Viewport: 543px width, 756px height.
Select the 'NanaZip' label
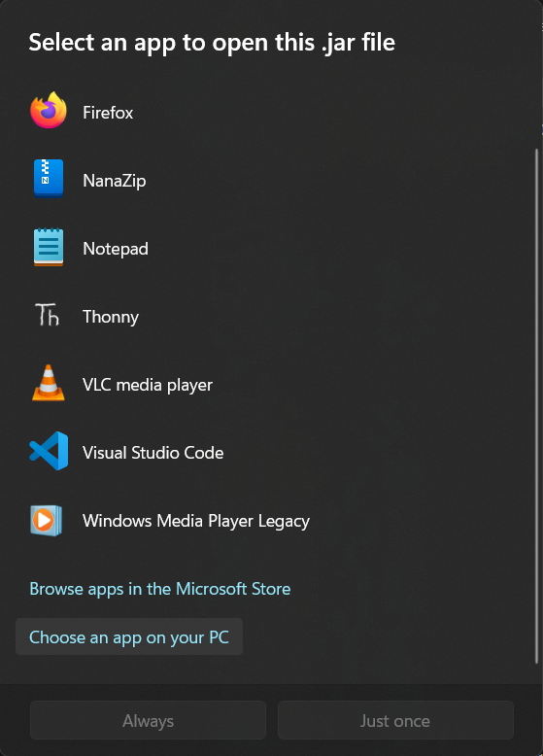point(115,181)
